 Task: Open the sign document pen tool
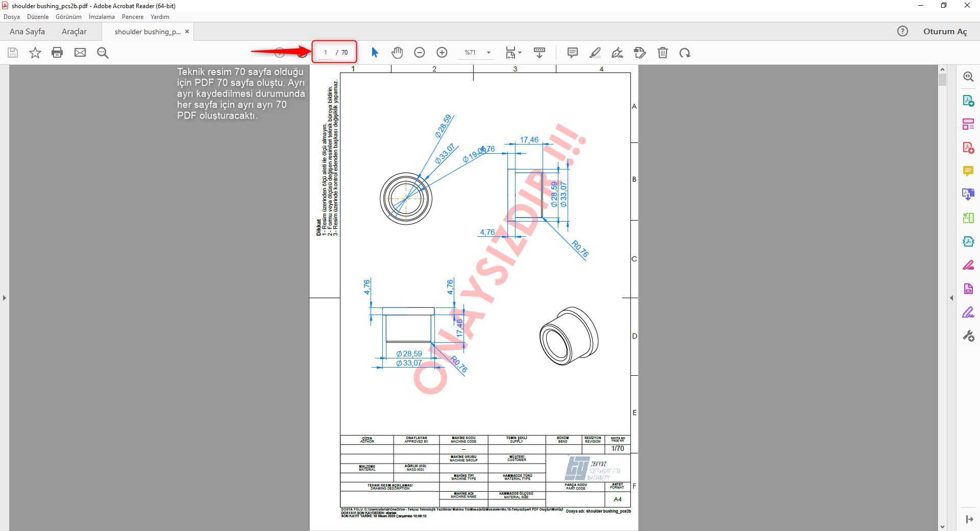[618, 53]
